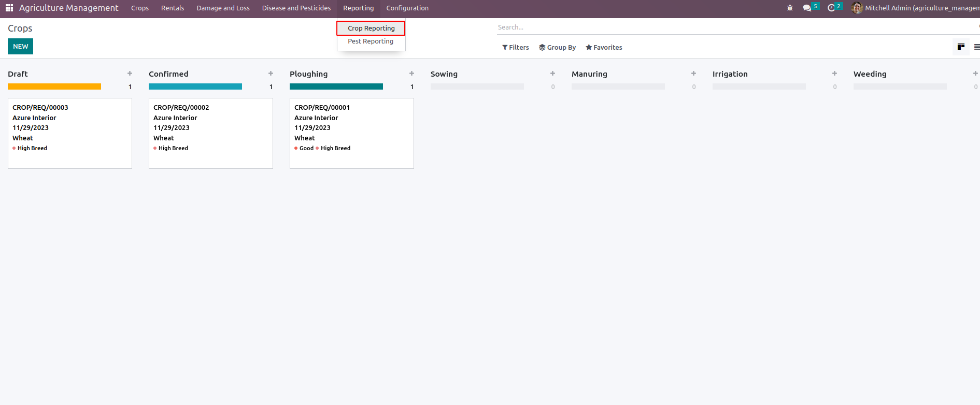The height and width of the screenshot is (405, 980).
Task: Open the Favorites dropdown
Action: tap(604, 47)
